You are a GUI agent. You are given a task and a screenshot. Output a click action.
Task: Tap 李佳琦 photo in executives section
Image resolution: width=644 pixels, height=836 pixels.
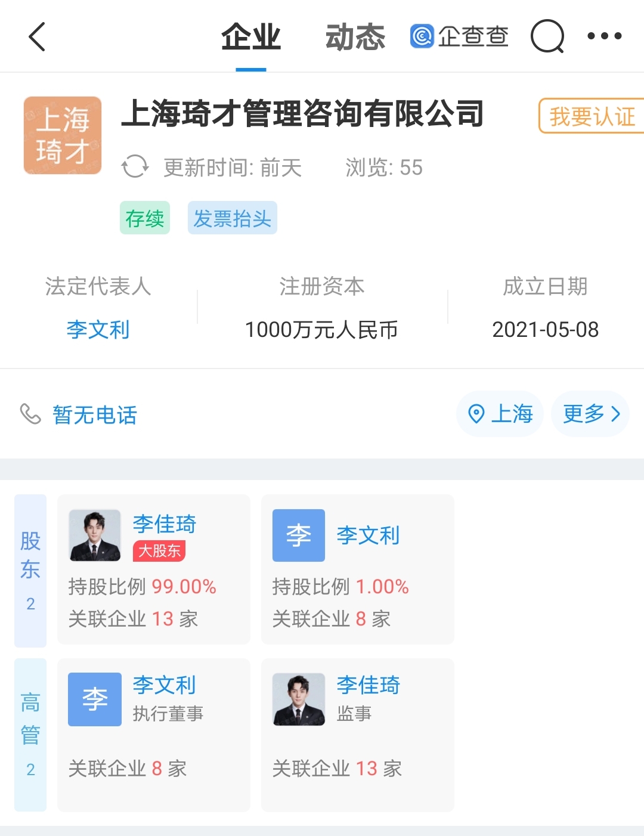coord(299,699)
